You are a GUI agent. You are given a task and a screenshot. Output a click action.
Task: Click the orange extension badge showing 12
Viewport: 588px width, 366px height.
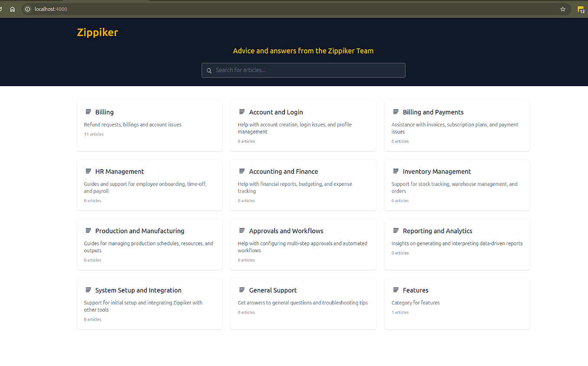click(x=581, y=9)
